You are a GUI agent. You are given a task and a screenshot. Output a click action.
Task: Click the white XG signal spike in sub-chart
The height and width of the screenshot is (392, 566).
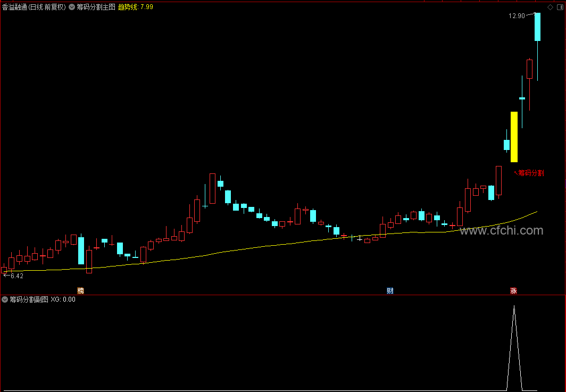click(x=514, y=348)
